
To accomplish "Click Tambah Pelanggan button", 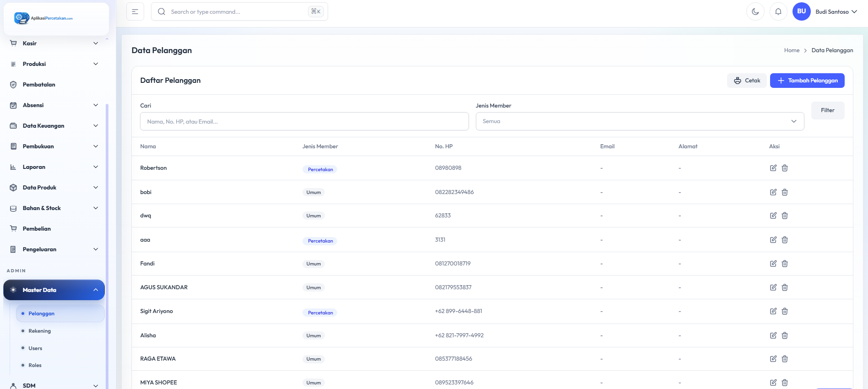I will click(x=807, y=81).
